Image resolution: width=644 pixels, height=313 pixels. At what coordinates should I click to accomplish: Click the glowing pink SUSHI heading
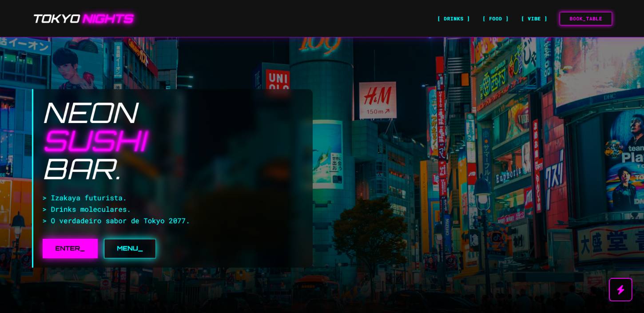click(95, 141)
